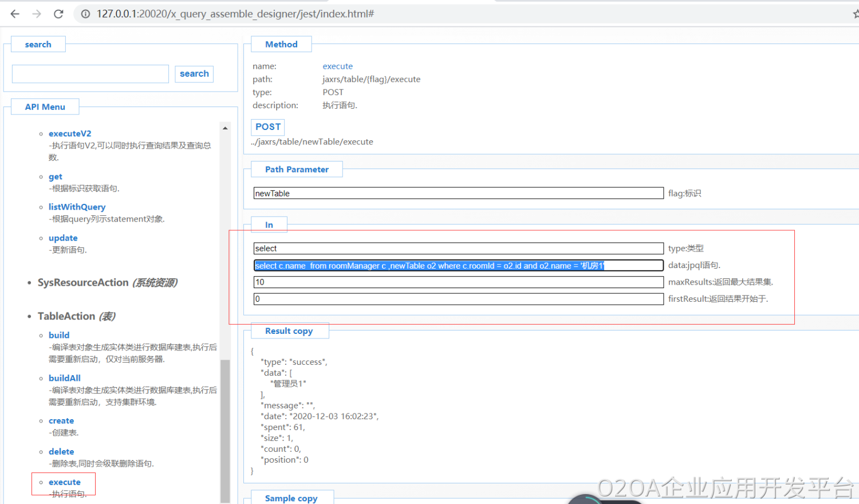This screenshot has width=859, height=504.
Task: Click the flag path parameter field
Action: tap(458, 194)
